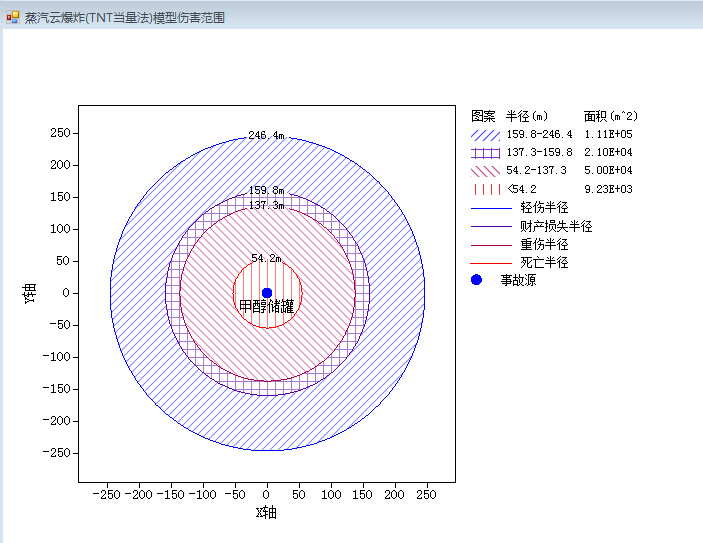Viewport: 703px width, 543px height.
Task: Click the 54.2m radius label
Action: (266, 258)
